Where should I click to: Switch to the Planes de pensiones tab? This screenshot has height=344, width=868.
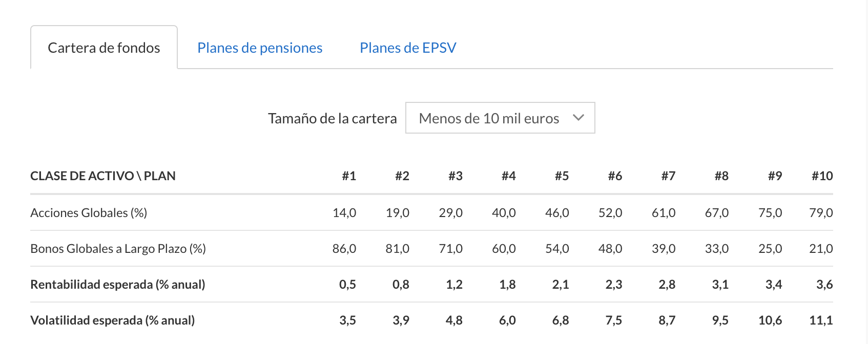pos(260,48)
